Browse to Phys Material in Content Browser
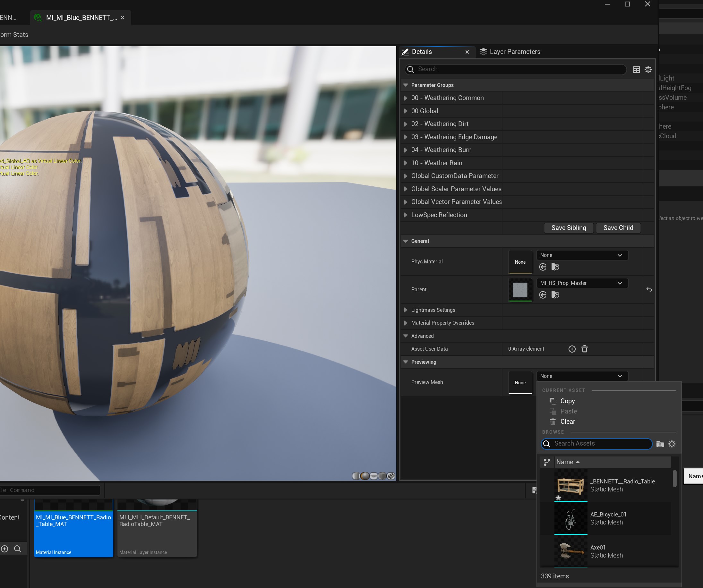703x588 pixels. (x=555, y=267)
